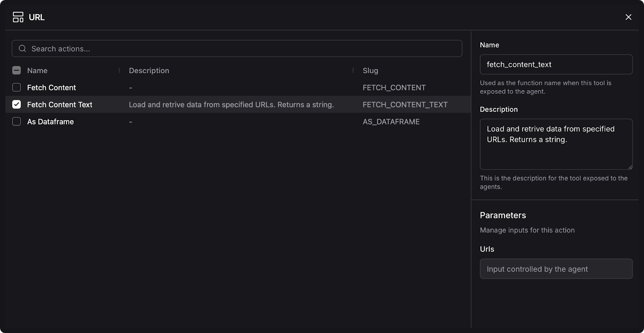This screenshot has height=333, width=644.
Task: Select the As Dataframe action name
Action: click(50, 121)
